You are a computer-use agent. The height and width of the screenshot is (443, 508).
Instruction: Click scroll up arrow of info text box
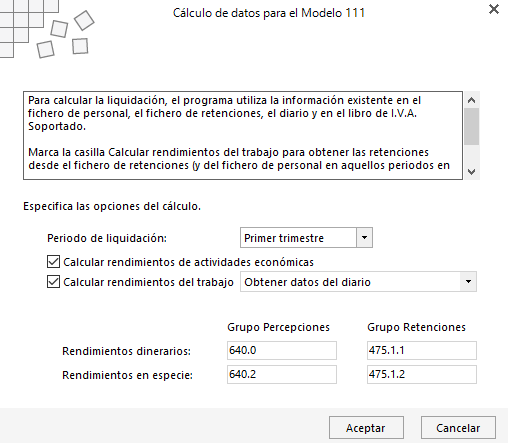click(x=471, y=100)
